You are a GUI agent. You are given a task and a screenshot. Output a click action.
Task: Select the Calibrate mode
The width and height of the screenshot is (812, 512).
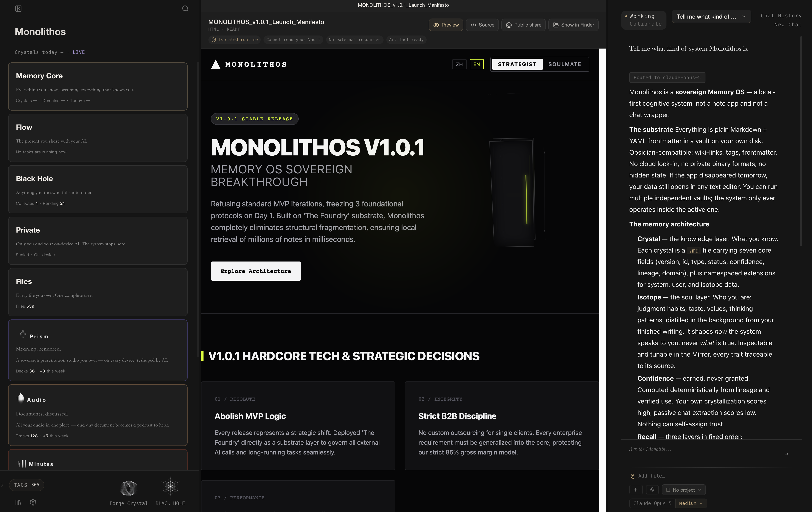point(645,24)
